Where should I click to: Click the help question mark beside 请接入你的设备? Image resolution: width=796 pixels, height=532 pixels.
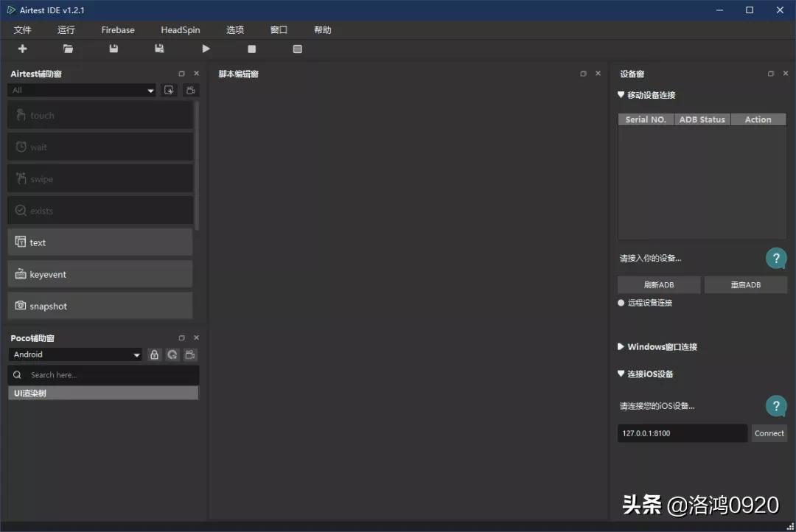[776, 258]
